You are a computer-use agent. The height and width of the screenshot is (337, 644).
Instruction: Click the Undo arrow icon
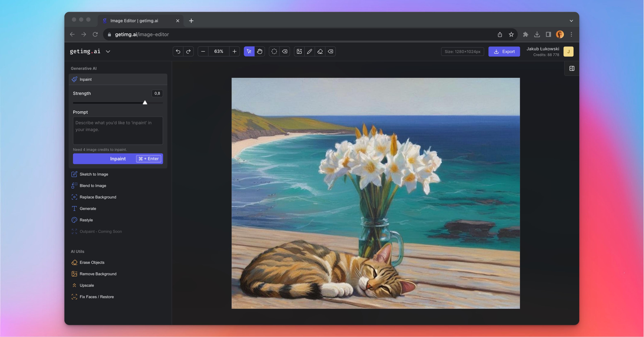(x=178, y=52)
